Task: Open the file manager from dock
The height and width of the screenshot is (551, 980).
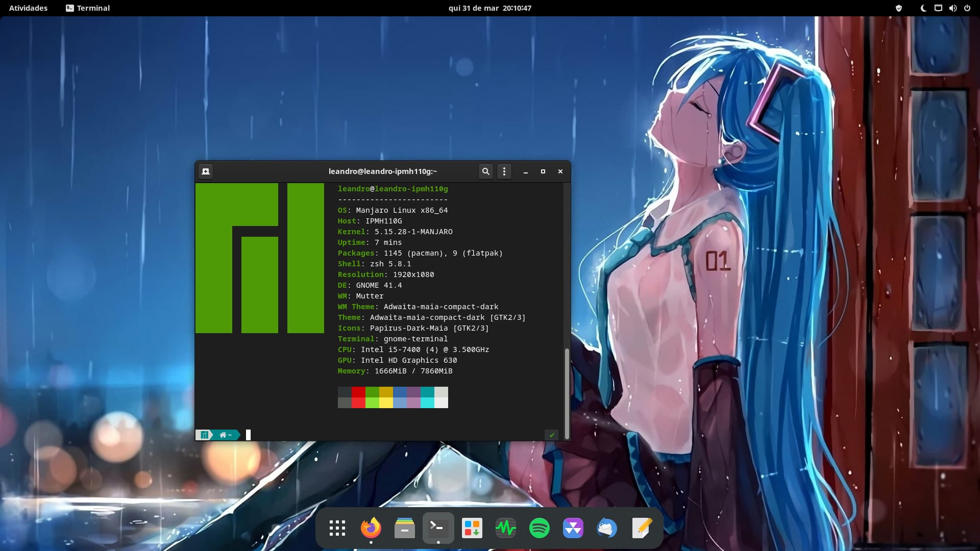Action: pyautogui.click(x=405, y=528)
